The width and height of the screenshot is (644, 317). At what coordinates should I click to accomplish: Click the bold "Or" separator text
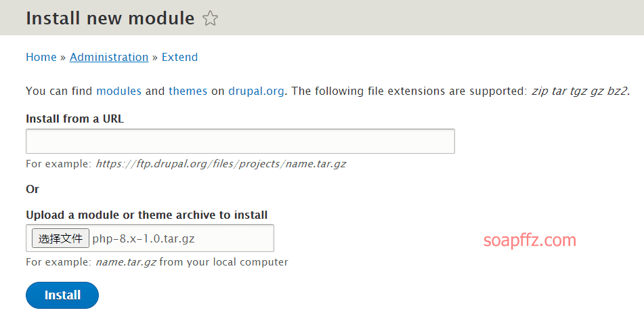click(33, 189)
